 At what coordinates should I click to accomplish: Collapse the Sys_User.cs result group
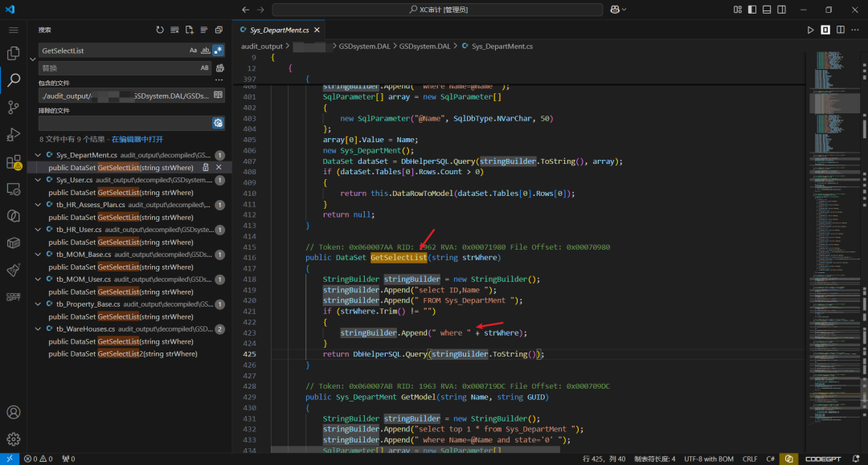pos(38,180)
